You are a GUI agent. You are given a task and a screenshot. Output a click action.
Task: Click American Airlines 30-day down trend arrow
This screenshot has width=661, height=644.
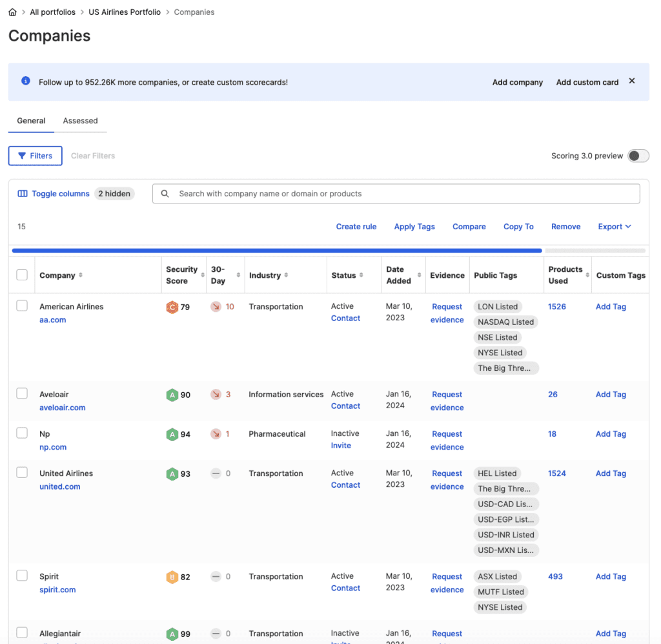(x=216, y=307)
